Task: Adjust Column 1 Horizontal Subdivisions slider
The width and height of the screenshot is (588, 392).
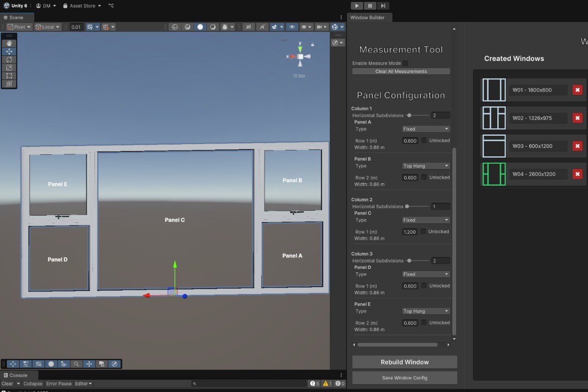Action: pos(410,115)
